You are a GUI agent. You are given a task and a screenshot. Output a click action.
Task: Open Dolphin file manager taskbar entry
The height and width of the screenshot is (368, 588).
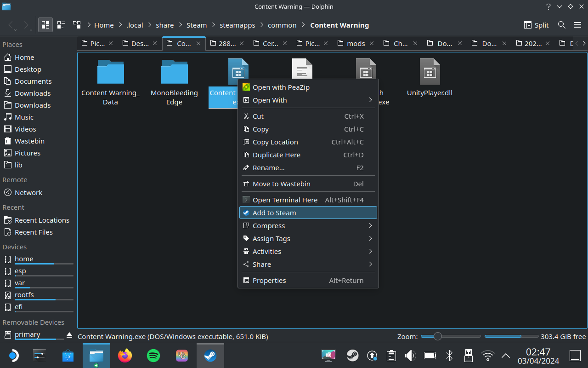tap(96, 356)
